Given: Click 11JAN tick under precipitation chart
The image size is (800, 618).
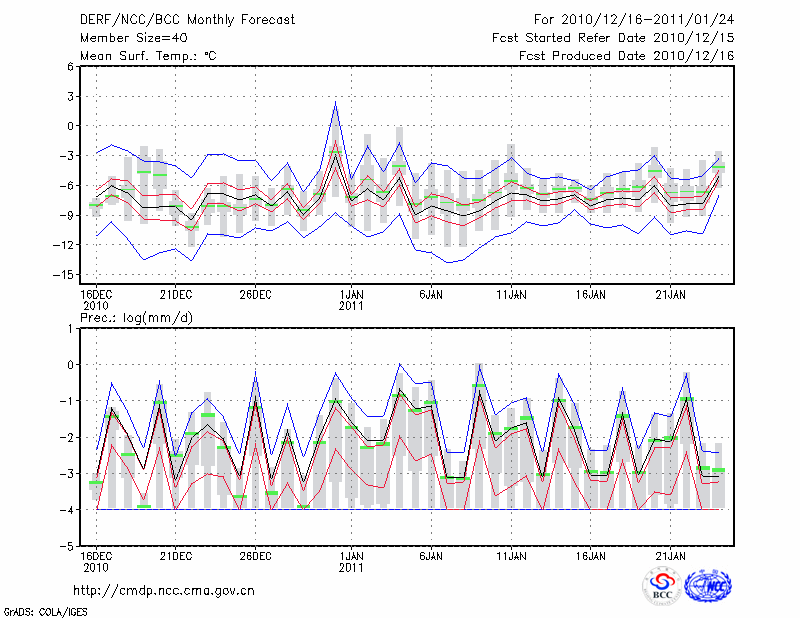Looking at the screenshot, I should (512, 554).
